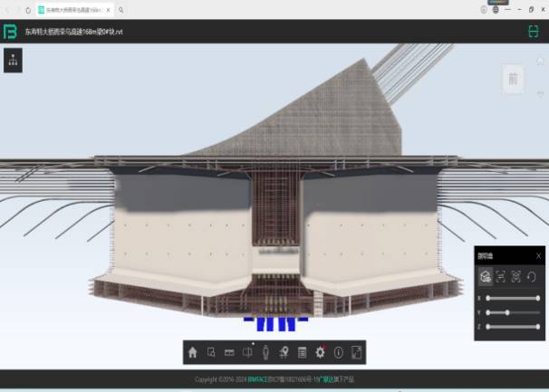Click the fit section box icon

pyautogui.click(x=500, y=277)
